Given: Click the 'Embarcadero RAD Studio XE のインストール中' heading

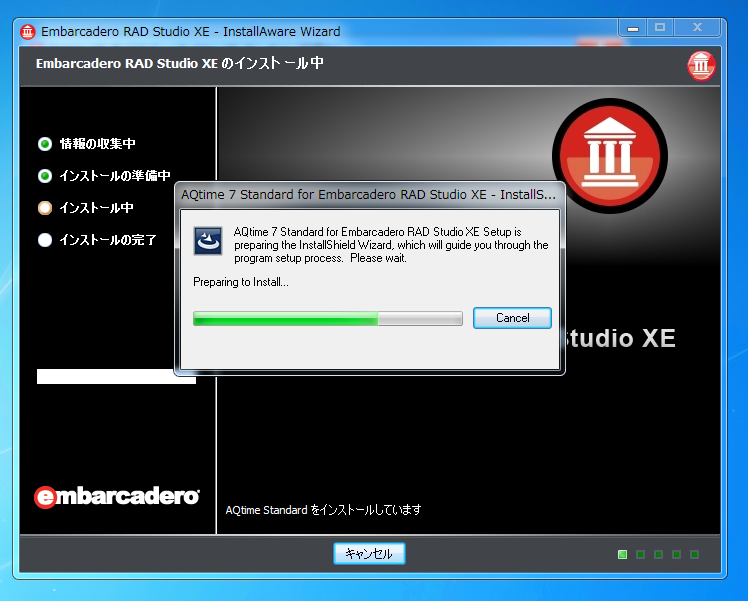Looking at the screenshot, I should pyautogui.click(x=179, y=63).
